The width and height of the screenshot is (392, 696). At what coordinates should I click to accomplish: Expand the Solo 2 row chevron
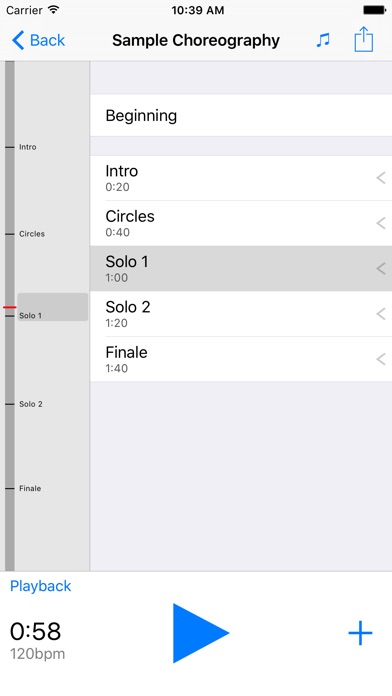point(380,314)
